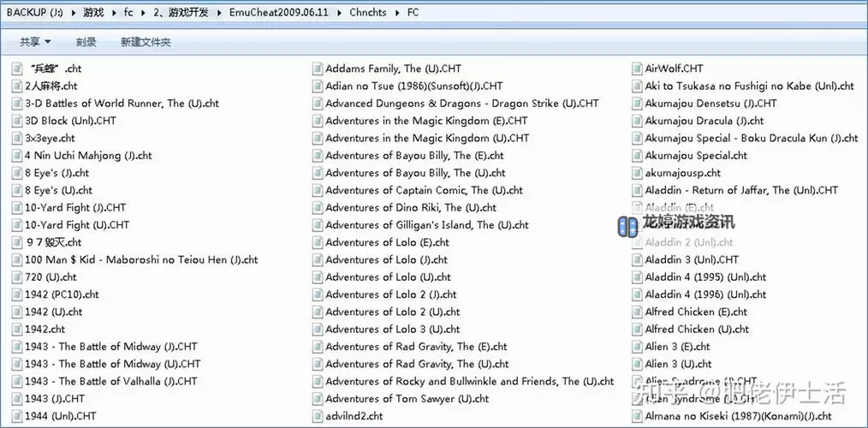Select icon of Adventures of Tom Sawyer file

(318, 399)
